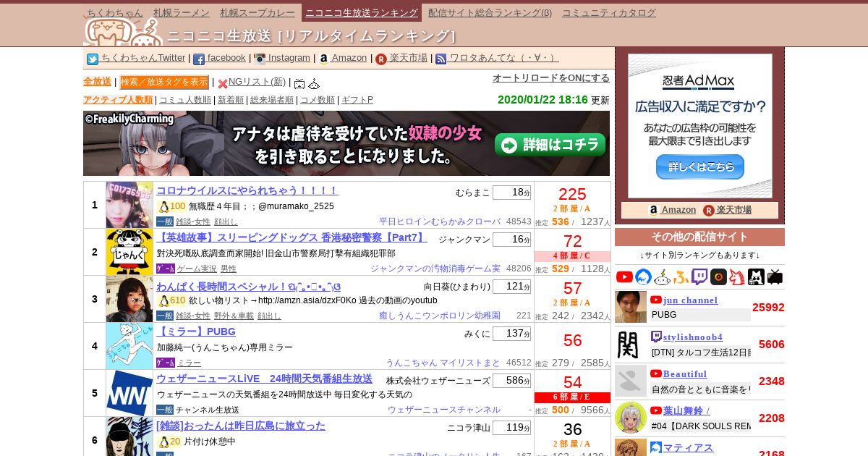Click the ゲーム実況 tag in rank 2
Viewport: 868px width, 456px height.
click(197, 269)
